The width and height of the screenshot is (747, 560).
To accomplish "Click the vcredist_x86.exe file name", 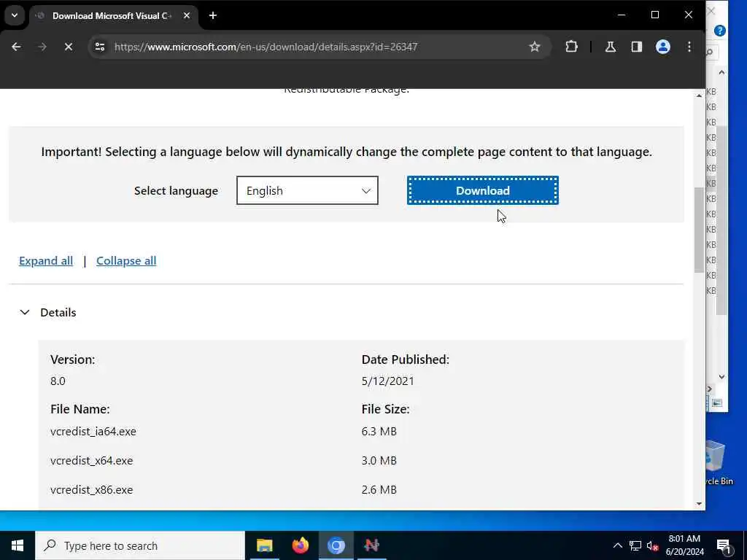I will click(x=91, y=489).
